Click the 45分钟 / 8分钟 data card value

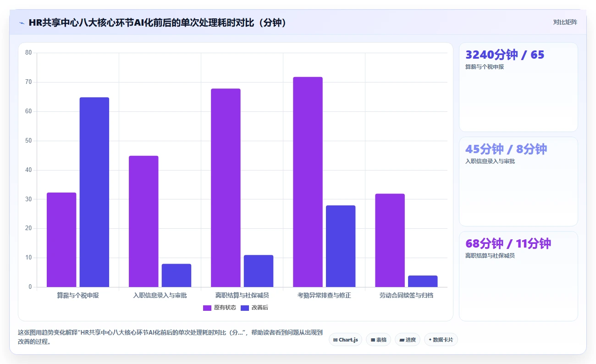point(506,149)
